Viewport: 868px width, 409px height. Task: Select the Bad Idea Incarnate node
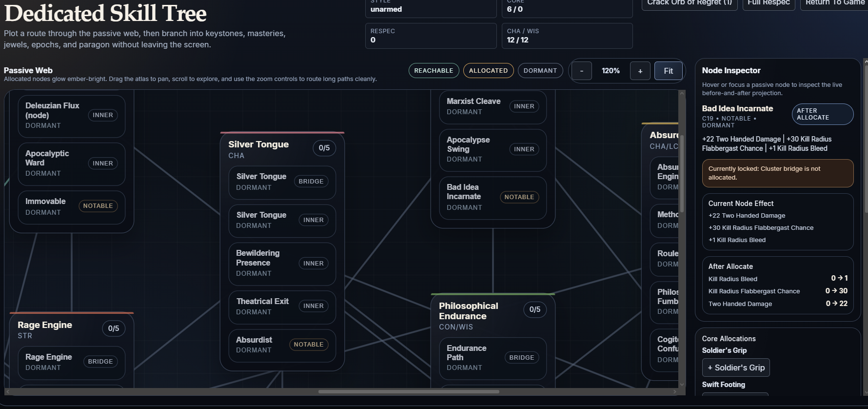click(493, 198)
